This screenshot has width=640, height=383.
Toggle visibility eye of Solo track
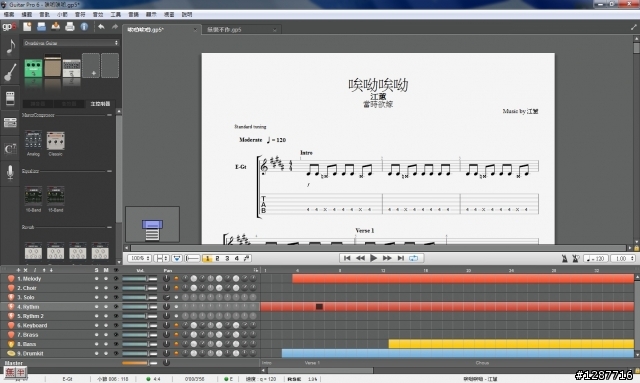(116, 298)
